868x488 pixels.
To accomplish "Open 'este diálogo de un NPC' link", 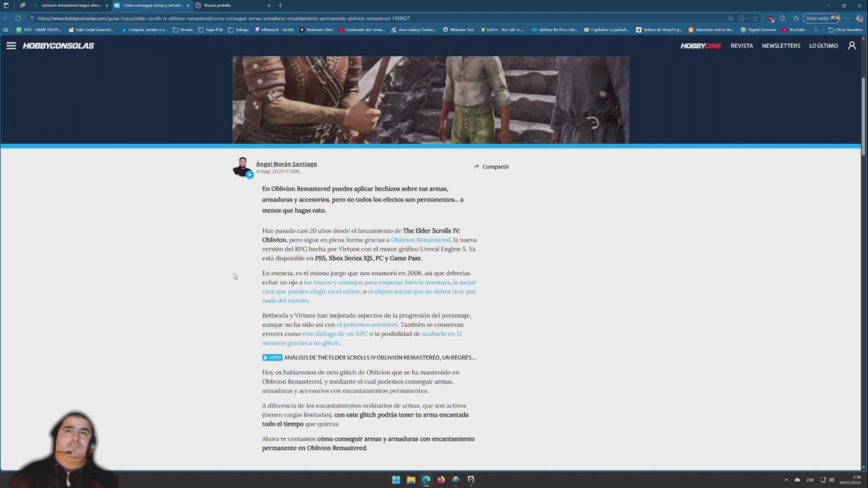I will pyautogui.click(x=335, y=333).
